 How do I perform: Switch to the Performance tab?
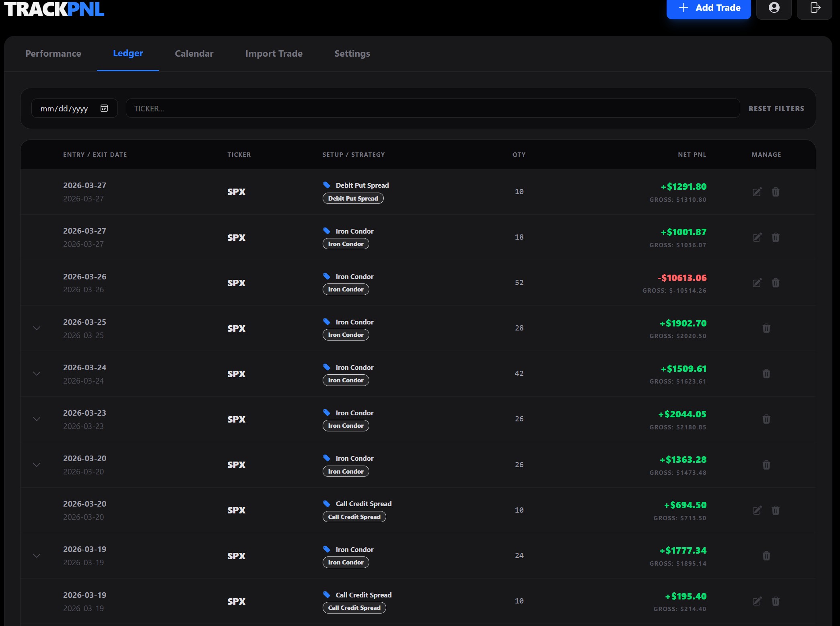click(x=53, y=53)
